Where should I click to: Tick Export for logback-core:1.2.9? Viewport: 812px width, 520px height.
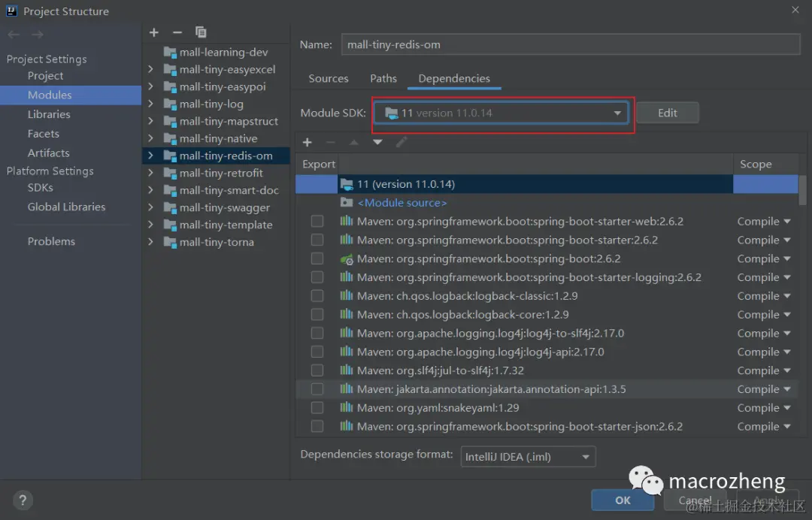click(317, 315)
